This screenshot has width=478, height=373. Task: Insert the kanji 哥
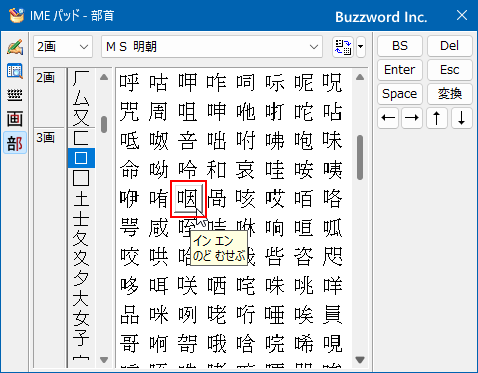[129, 344]
